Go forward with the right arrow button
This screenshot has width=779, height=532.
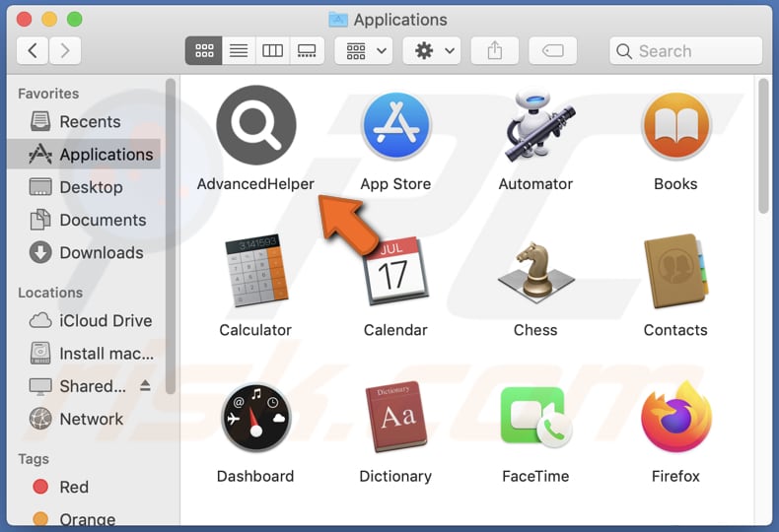(x=64, y=50)
